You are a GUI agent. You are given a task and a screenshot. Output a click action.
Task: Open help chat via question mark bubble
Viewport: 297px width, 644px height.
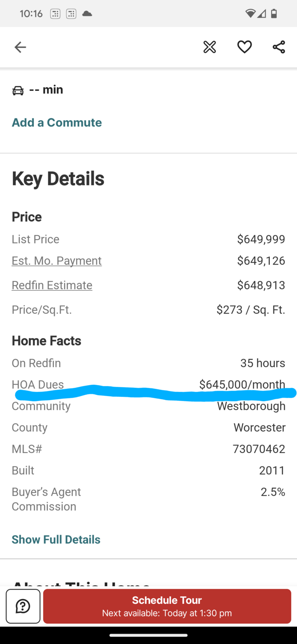(23, 606)
